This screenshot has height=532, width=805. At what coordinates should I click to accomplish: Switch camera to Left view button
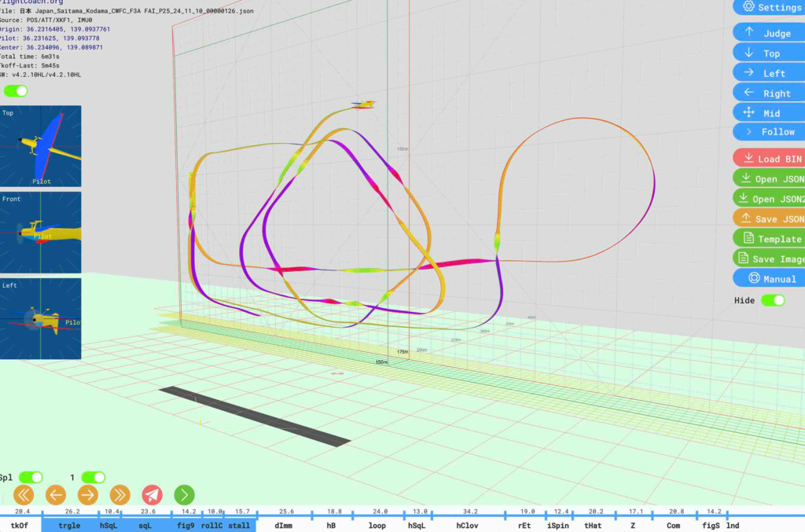pyautogui.click(x=770, y=73)
